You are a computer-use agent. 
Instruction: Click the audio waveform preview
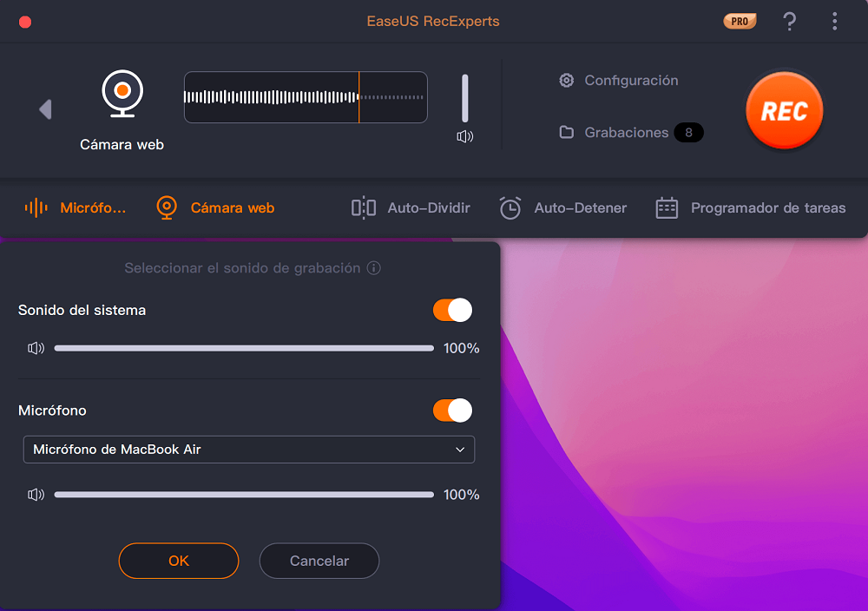pyautogui.click(x=306, y=97)
